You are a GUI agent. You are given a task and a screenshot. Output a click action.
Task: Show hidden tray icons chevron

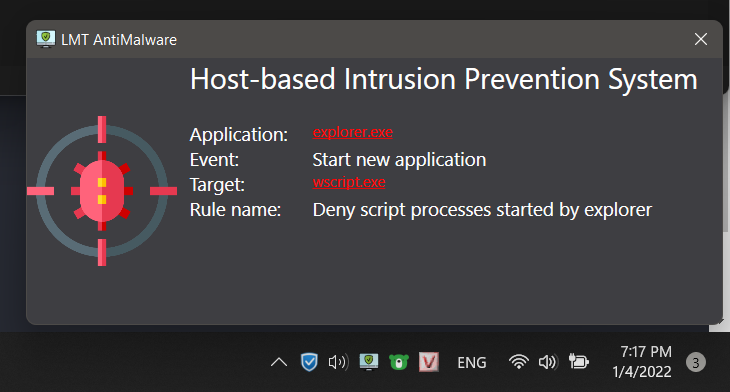coord(279,362)
